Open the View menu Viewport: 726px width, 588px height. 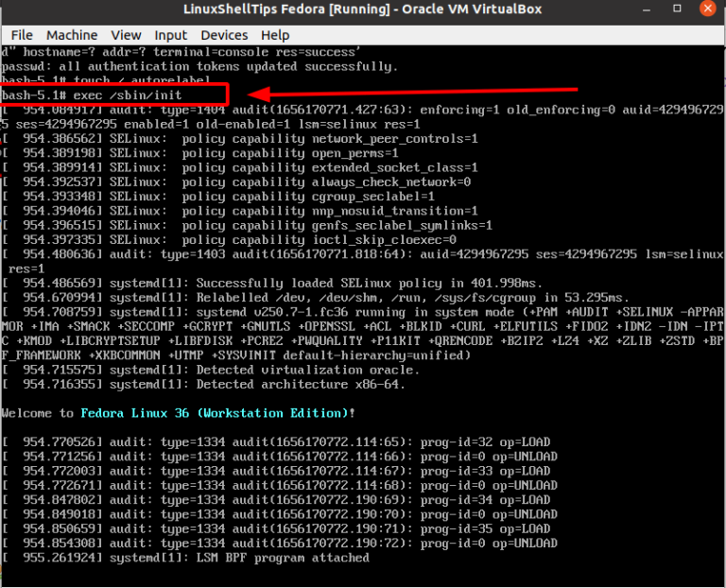(126, 35)
